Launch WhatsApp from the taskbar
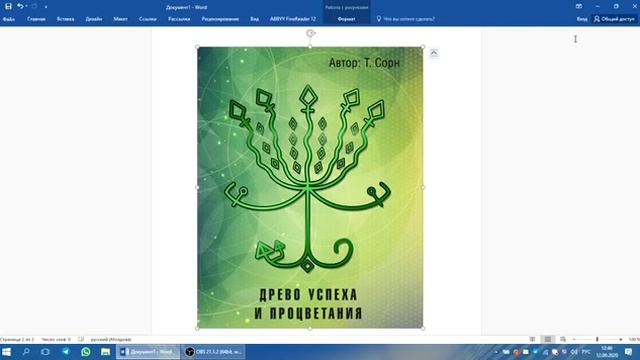Image resolution: width=640 pixels, height=360 pixels. click(x=86, y=352)
